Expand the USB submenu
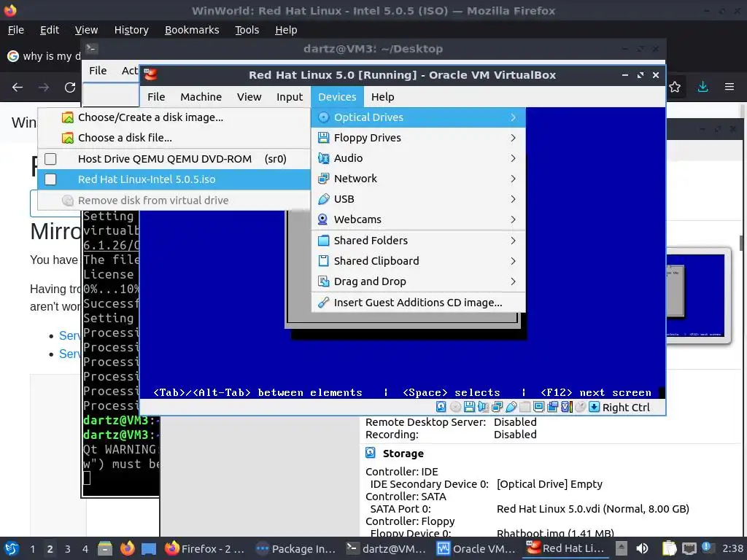The width and height of the screenshot is (747, 560). 418,199
